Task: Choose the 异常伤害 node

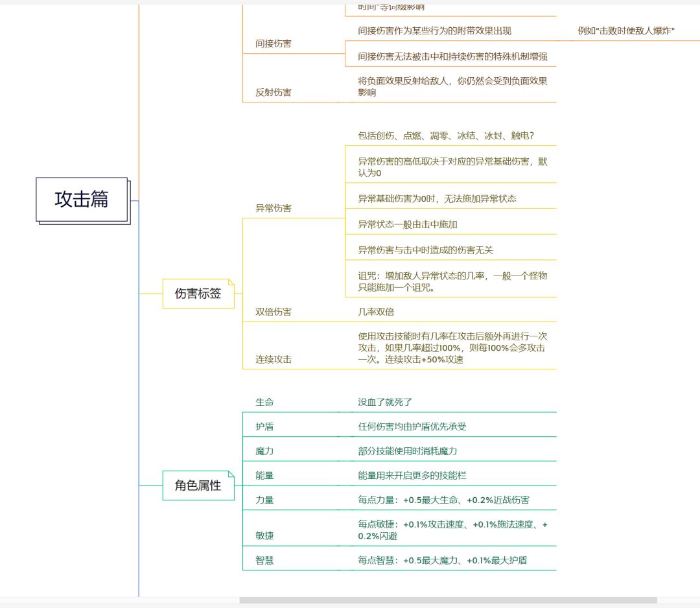Action: (x=274, y=209)
